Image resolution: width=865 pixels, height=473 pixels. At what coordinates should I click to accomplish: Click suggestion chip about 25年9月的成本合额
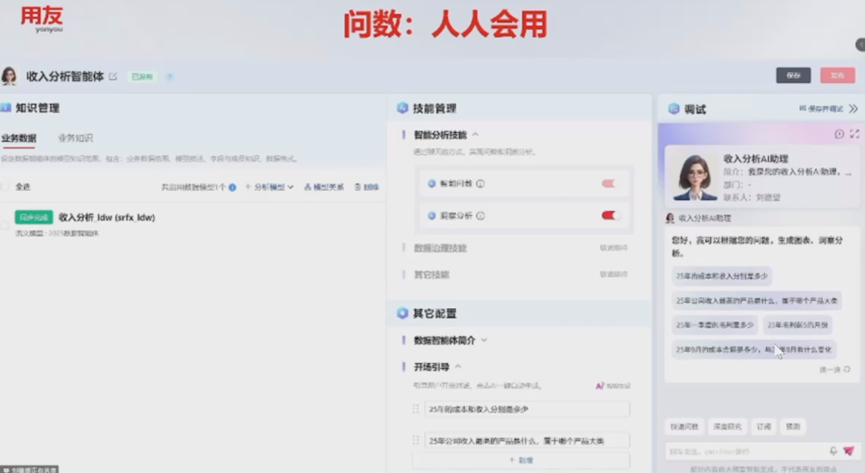(754, 349)
